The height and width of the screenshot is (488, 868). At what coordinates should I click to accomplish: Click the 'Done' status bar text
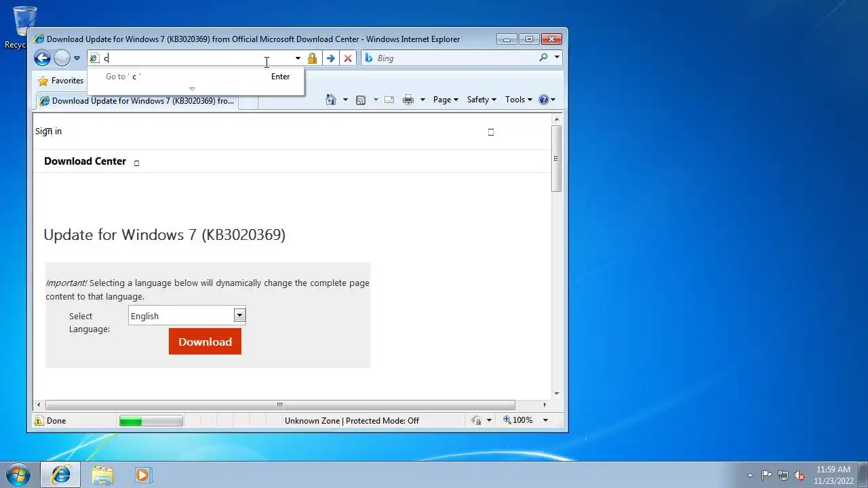56,421
